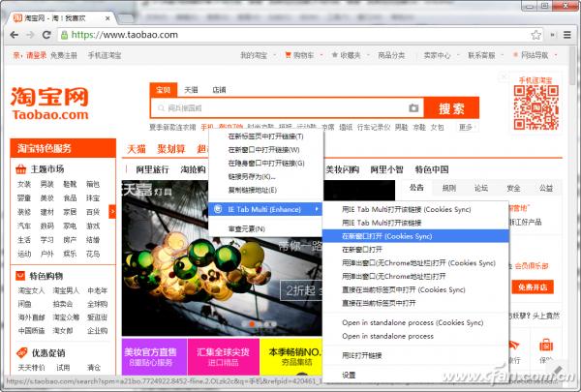The height and width of the screenshot is (392, 581).
Task: Switch to the 宝贝 search tab
Action: tap(164, 90)
